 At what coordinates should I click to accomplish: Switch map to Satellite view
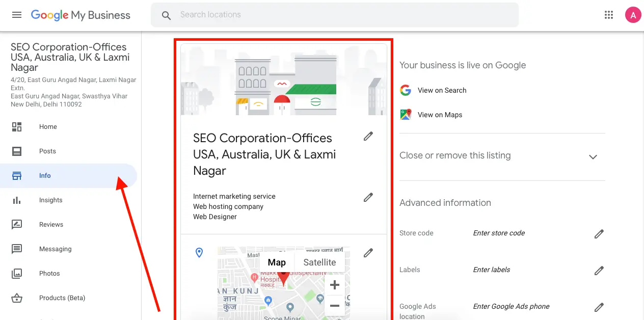319,262
